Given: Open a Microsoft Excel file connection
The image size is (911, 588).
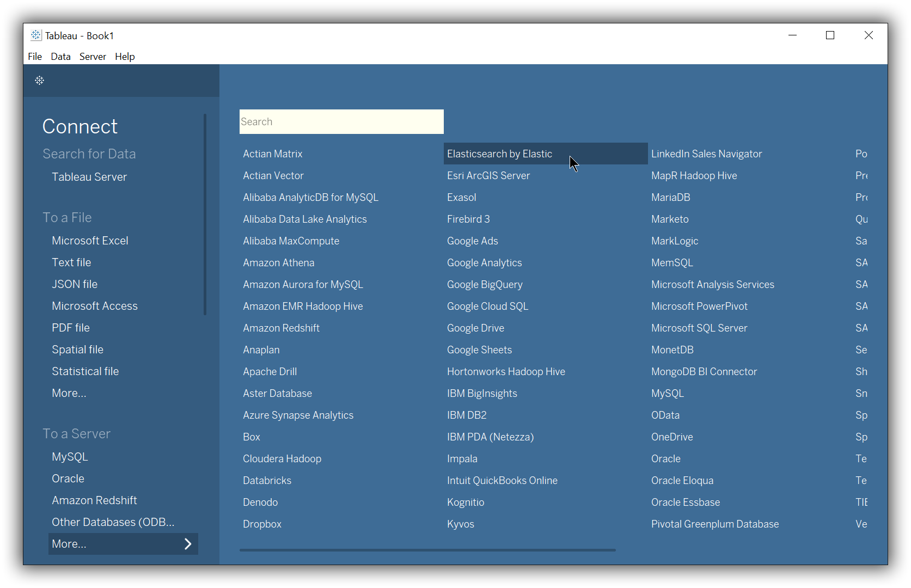Looking at the screenshot, I should click(90, 240).
